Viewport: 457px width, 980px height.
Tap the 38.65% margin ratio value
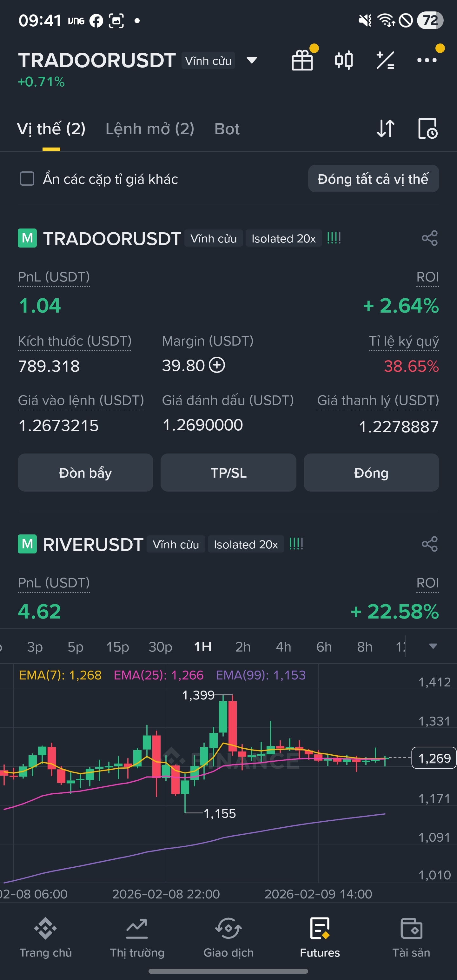point(411,366)
